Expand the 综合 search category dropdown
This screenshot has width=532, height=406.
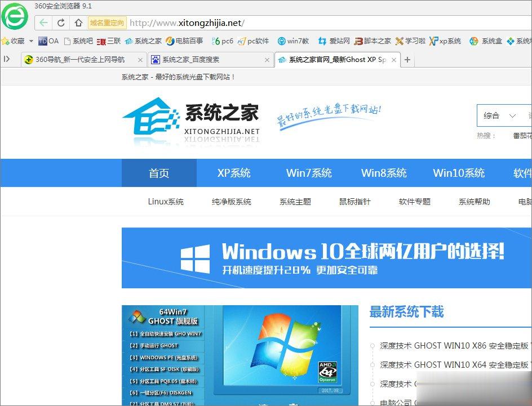coord(499,115)
